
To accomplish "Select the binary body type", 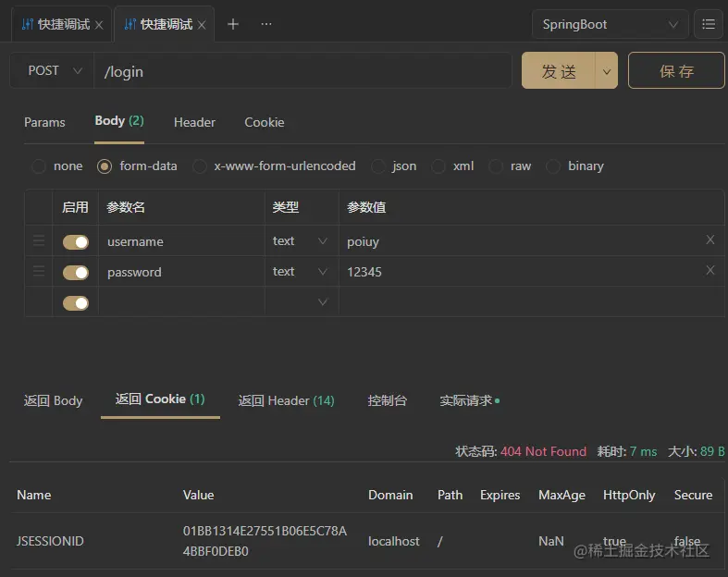I will coord(553,166).
